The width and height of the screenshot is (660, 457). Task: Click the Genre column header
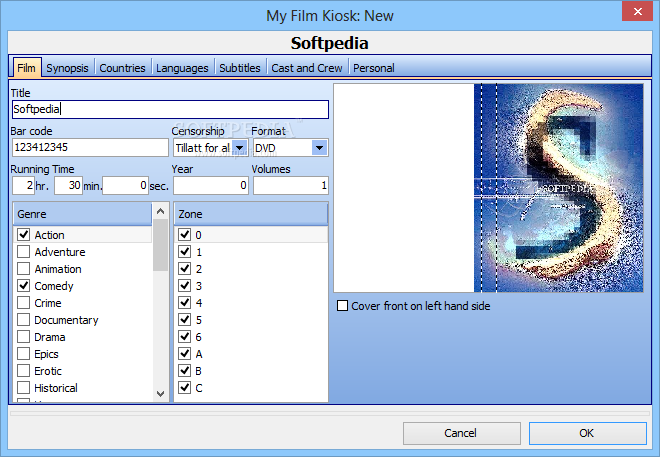tap(82, 214)
